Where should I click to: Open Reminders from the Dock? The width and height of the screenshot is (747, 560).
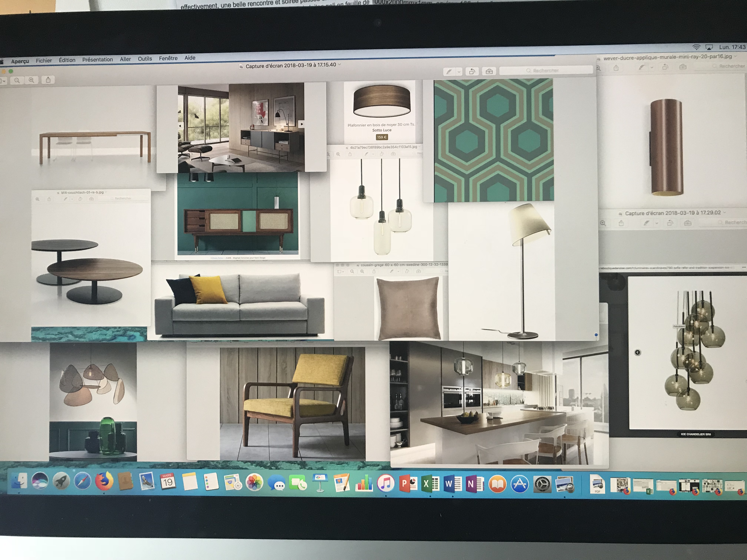(211, 482)
